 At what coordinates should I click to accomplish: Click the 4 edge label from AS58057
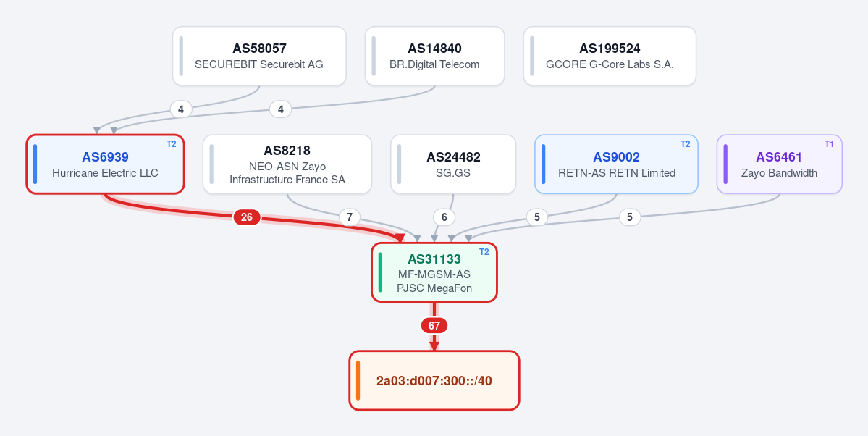click(x=181, y=109)
